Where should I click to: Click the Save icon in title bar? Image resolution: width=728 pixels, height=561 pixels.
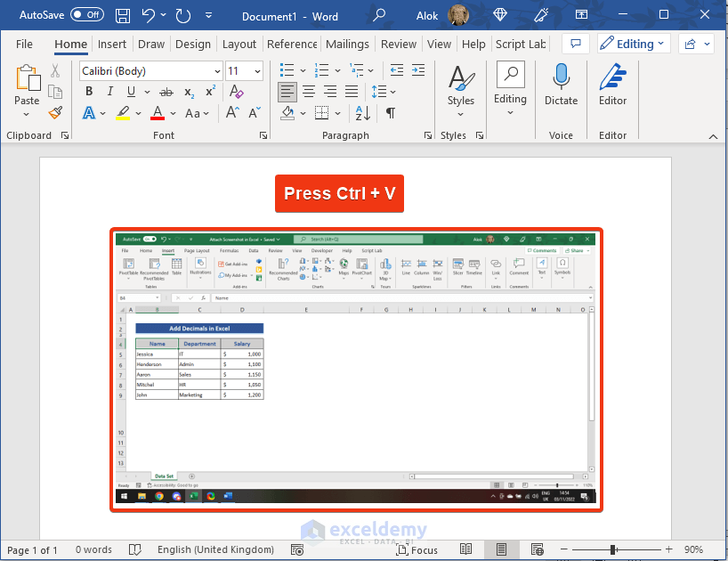(123, 16)
